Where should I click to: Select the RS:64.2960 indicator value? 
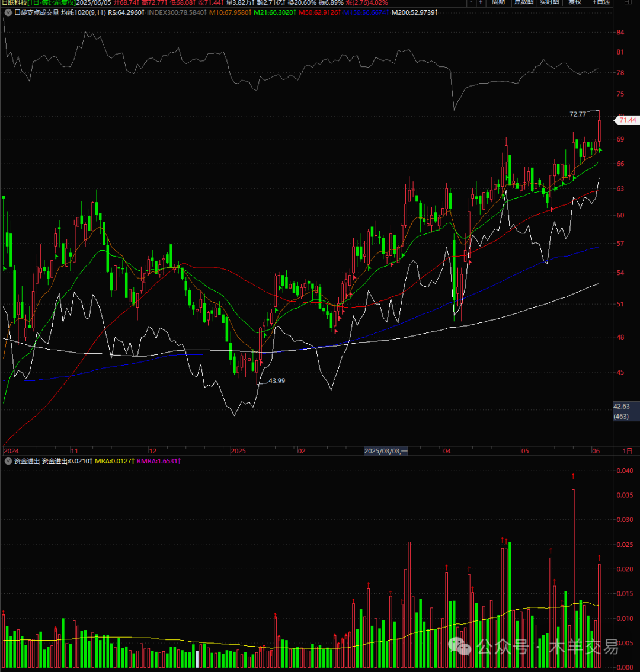(126, 13)
